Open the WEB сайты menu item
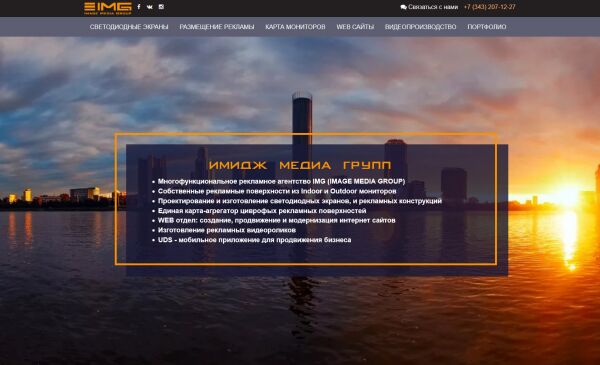This screenshot has width=600, height=365. click(x=355, y=27)
